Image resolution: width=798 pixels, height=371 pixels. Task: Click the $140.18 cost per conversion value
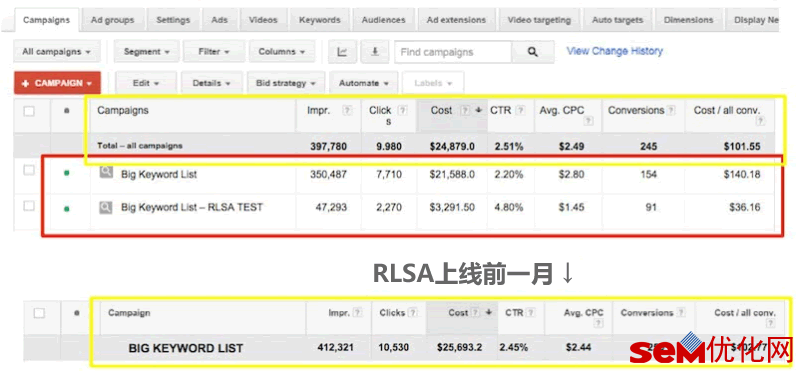pos(742,174)
